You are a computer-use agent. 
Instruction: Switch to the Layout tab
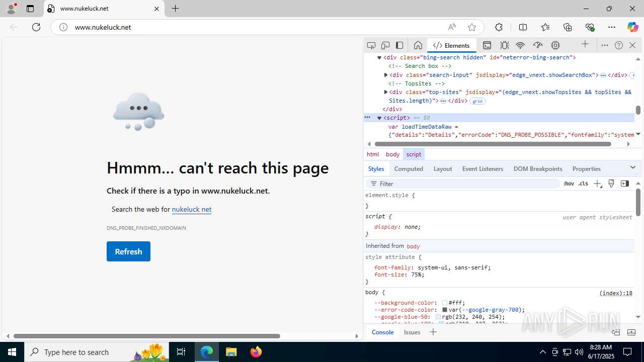point(443,169)
